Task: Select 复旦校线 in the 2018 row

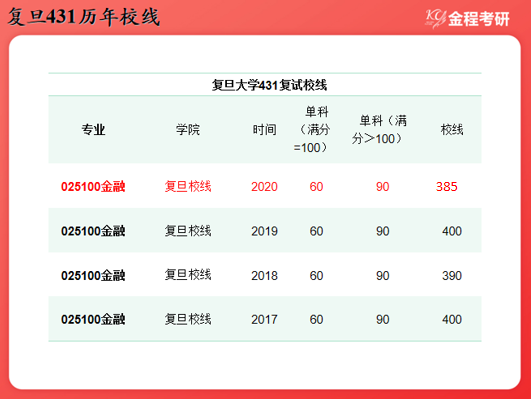Action: (x=188, y=275)
